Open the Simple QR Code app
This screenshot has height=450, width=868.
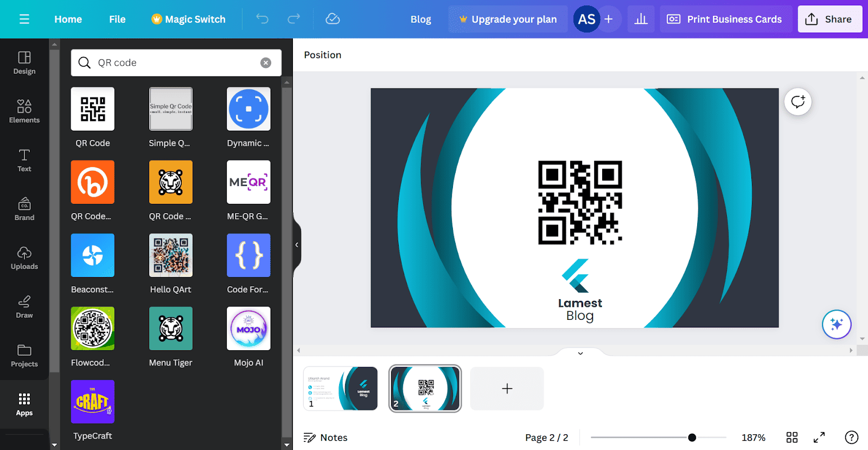pyautogui.click(x=171, y=109)
